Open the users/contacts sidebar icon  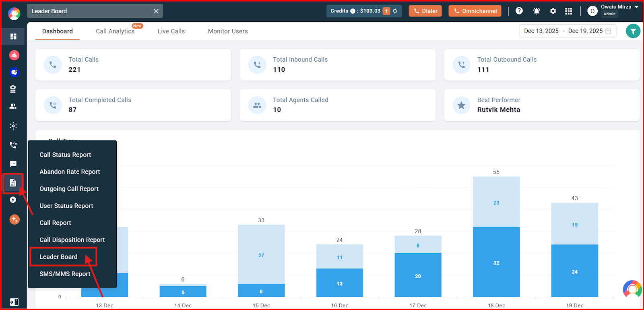pyautogui.click(x=13, y=106)
